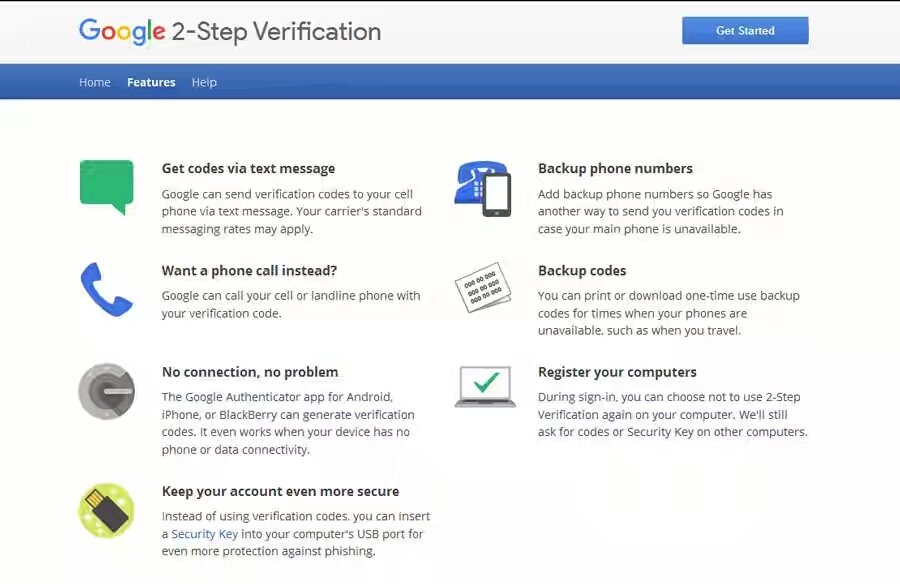
Task: Click the backup phone numbers icon
Action: 483,188
